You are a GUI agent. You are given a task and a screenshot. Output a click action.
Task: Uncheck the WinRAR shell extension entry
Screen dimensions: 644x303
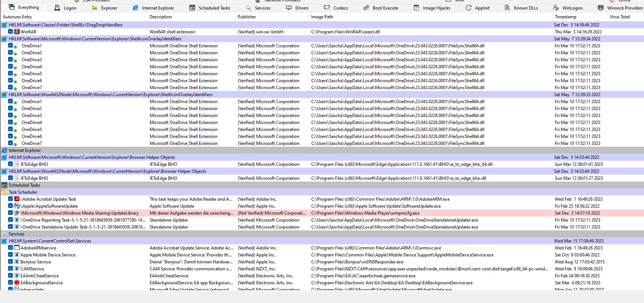pyautogui.click(x=11, y=32)
